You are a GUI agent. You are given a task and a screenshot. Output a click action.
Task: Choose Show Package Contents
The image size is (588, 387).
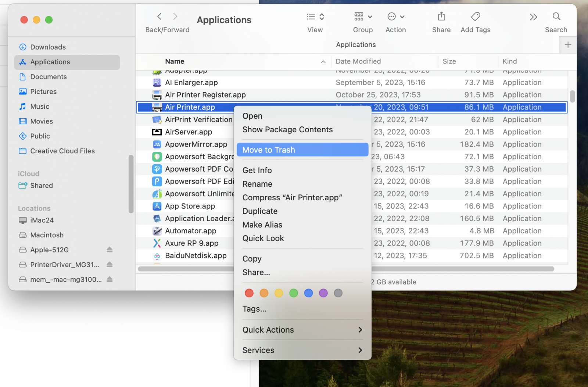(302, 130)
